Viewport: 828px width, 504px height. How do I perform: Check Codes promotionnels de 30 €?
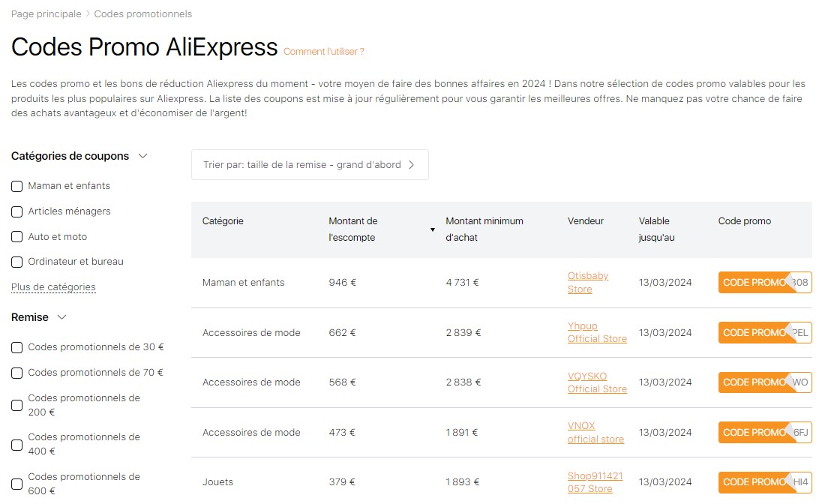click(x=16, y=347)
